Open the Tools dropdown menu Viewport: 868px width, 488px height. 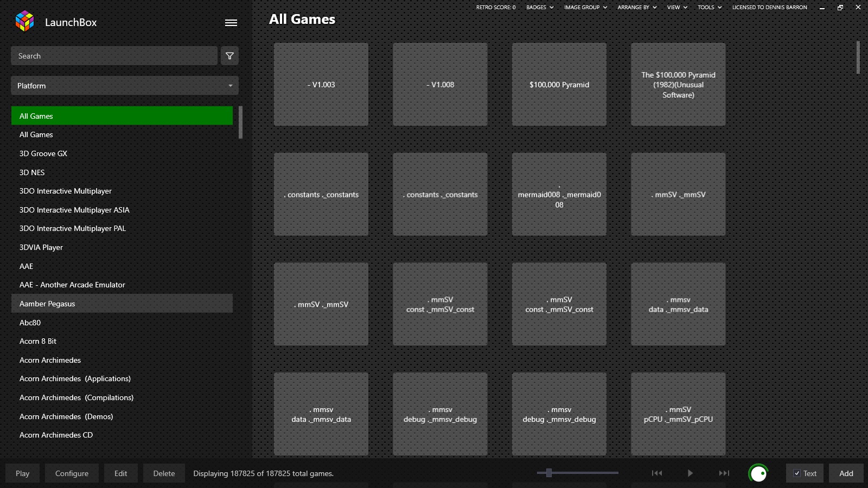pyautogui.click(x=710, y=8)
